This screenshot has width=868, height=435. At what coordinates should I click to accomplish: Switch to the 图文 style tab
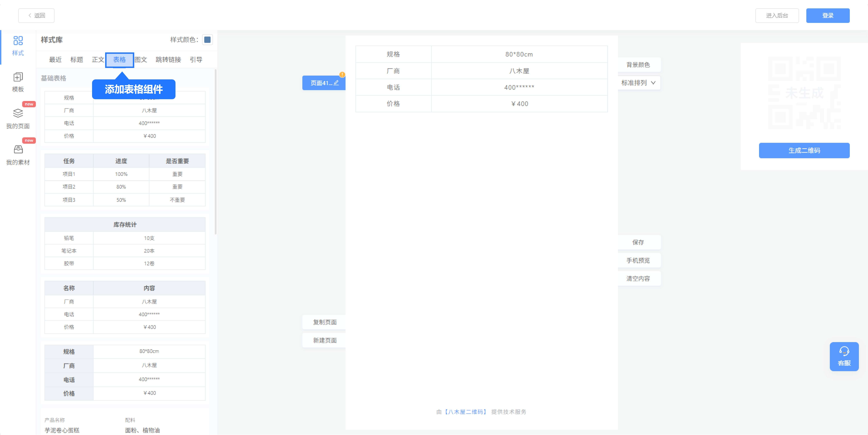coord(141,60)
